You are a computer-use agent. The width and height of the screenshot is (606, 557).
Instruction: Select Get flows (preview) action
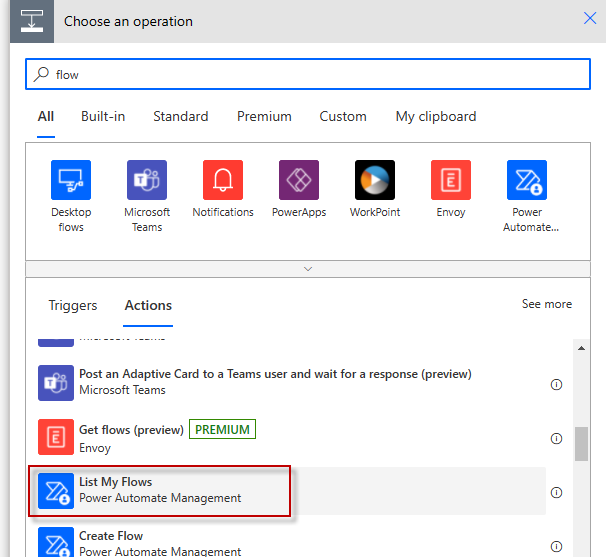(x=288, y=437)
